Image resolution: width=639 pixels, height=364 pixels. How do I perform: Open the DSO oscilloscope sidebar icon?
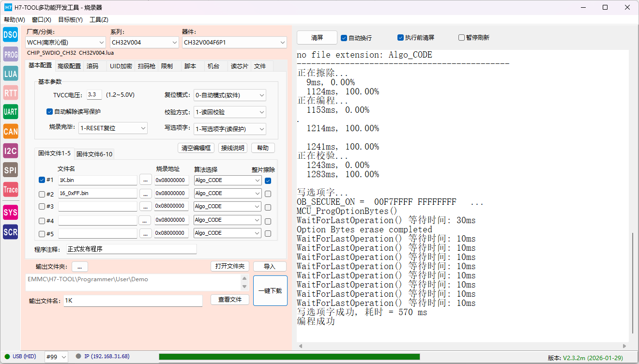tap(11, 34)
